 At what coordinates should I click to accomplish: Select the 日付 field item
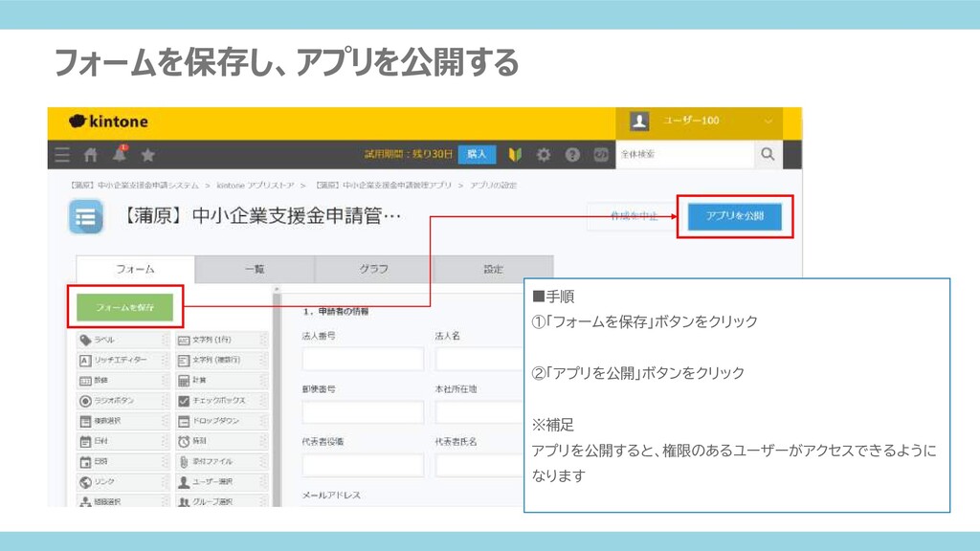[122, 442]
